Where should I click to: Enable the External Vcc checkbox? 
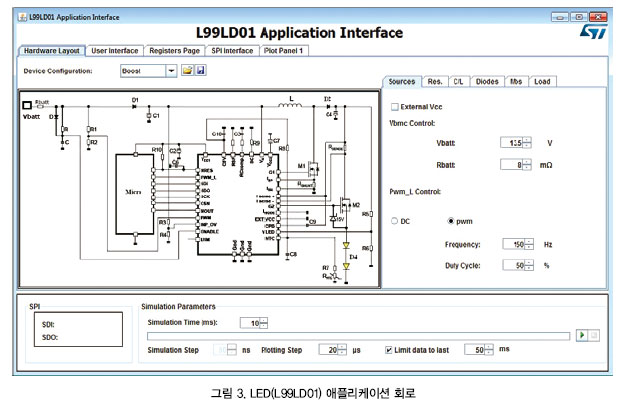coord(395,107)
